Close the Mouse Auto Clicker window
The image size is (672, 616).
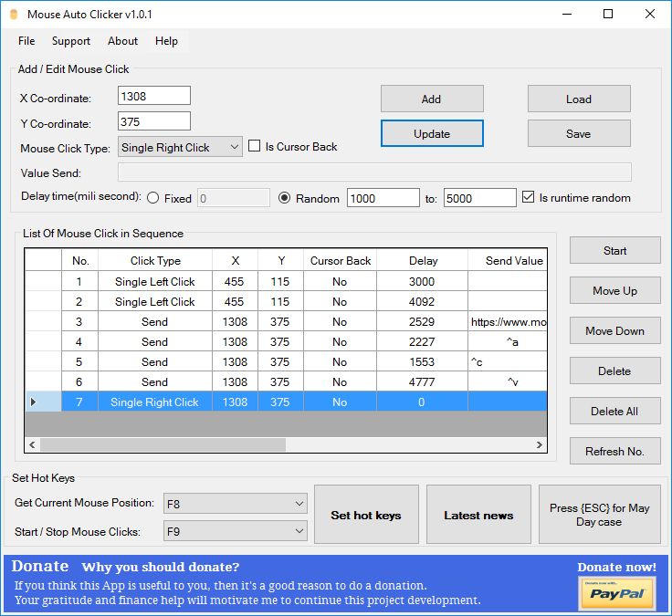(650, 14)
